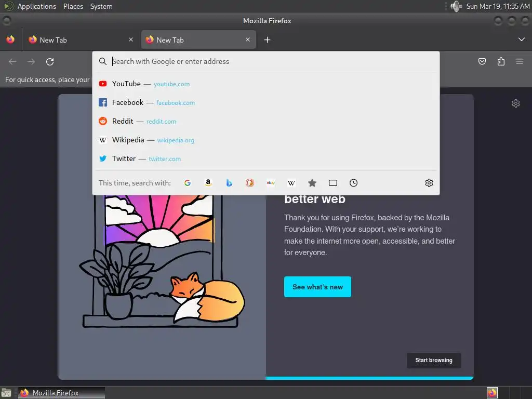Click the volume speaker icon in top panel
The image size is (532, 399).
[x=456, y=6]
